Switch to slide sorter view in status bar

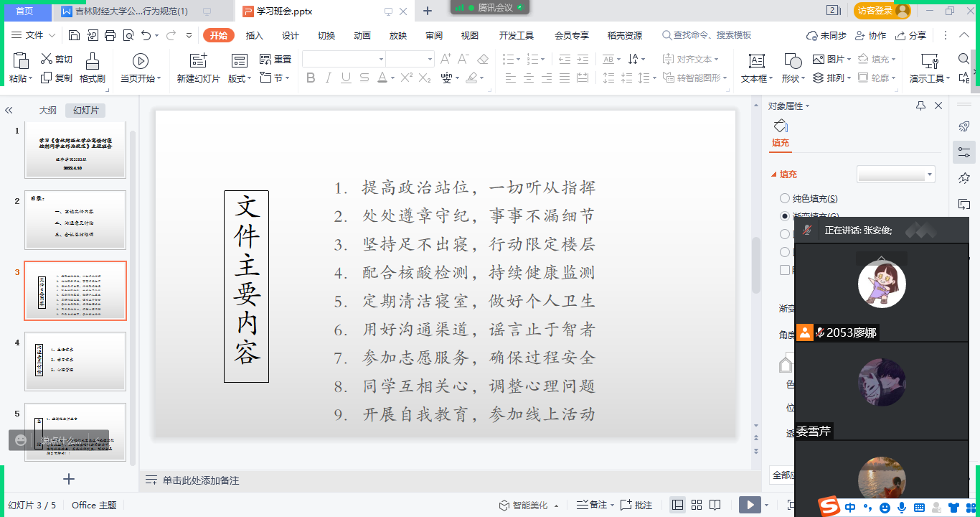click(696, 505)
